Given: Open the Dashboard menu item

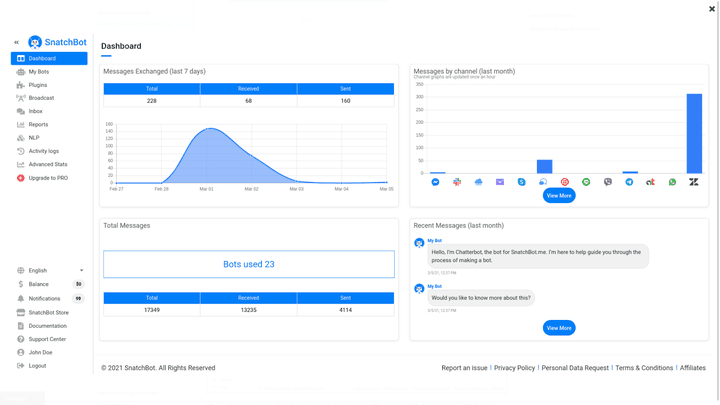Looking at the screenshot, I should (49, 58).
